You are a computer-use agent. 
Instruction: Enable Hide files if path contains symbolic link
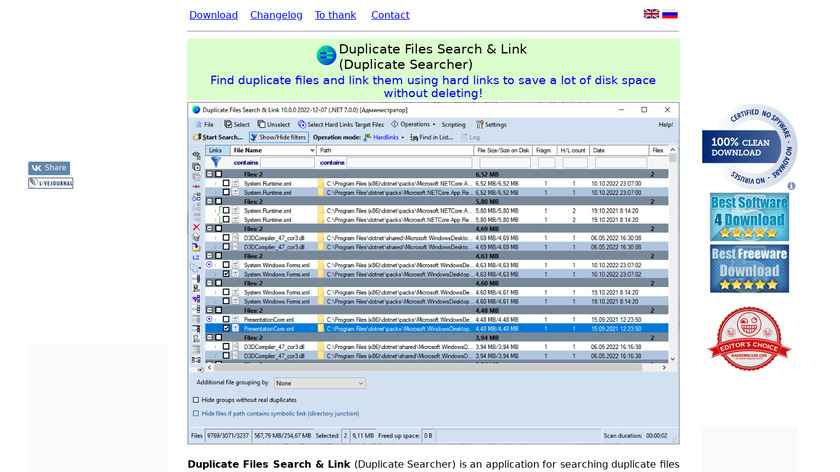tap(196, 413)
